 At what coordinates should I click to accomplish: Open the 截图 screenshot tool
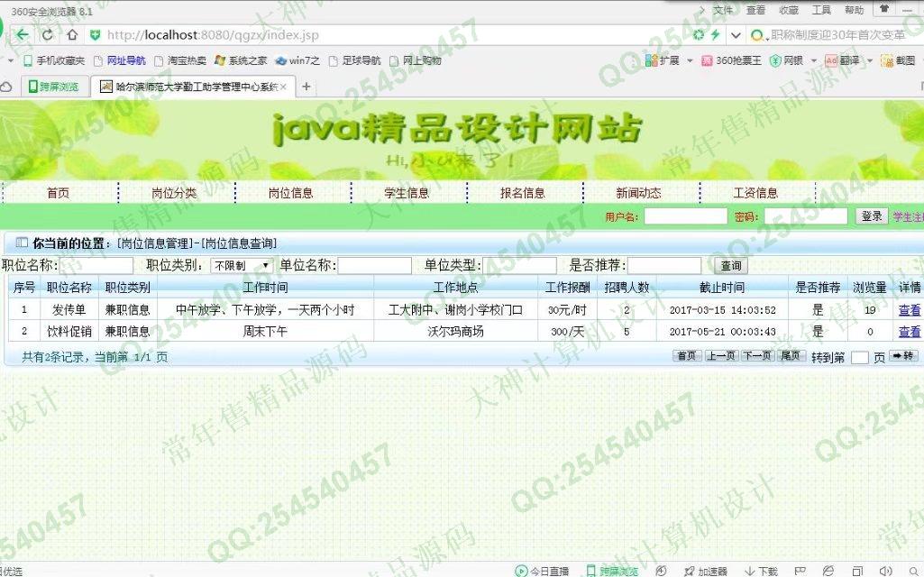click(898, 60)
